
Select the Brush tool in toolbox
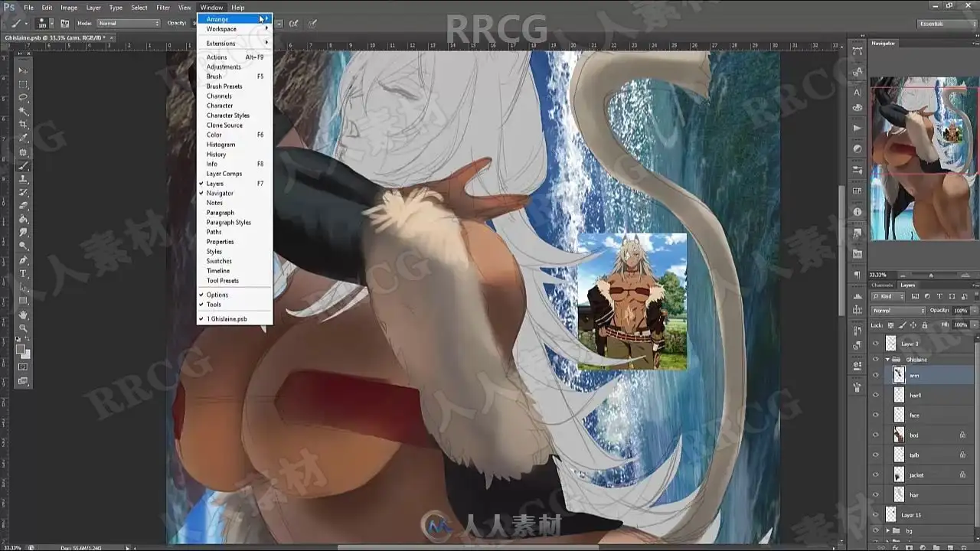pos(24,165)
